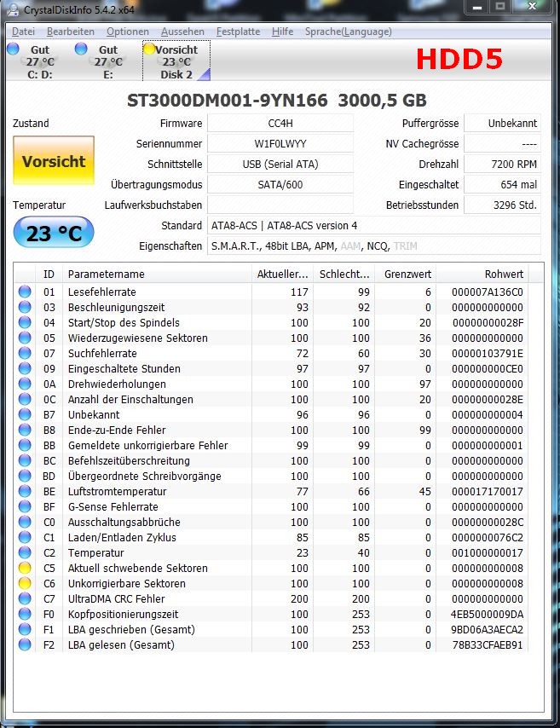Click blue status icon for Laden/Entladen Zyklus
This screenshot has height=728, width=560.
pos(25,537)
